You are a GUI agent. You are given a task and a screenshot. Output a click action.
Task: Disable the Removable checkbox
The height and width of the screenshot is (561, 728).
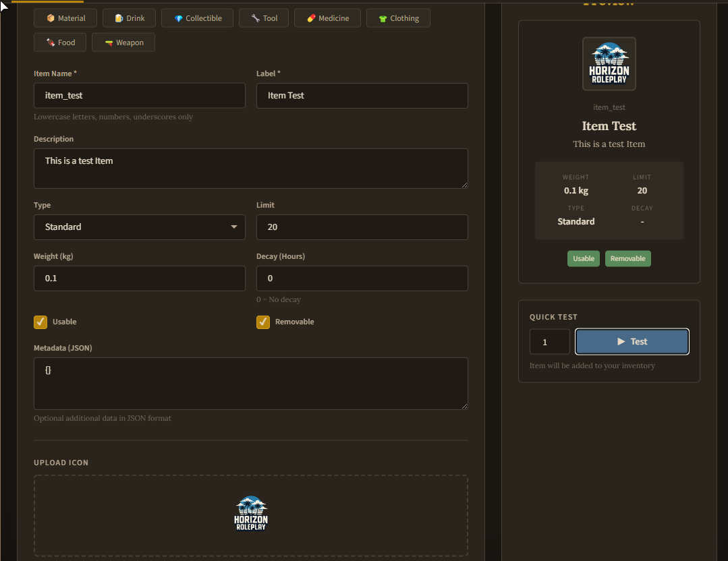tap(262, 322)
